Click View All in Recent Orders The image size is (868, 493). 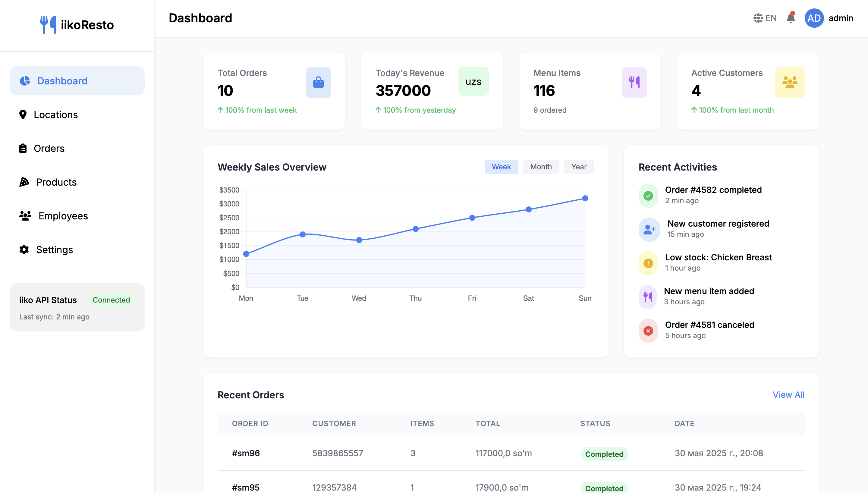pos(788,395)
